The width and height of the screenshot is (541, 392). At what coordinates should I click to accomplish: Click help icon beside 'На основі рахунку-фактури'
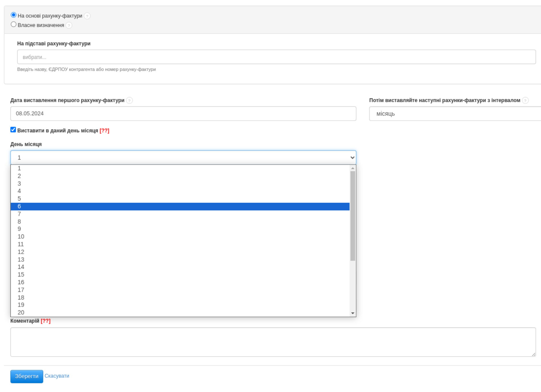[x=87, y=16]
